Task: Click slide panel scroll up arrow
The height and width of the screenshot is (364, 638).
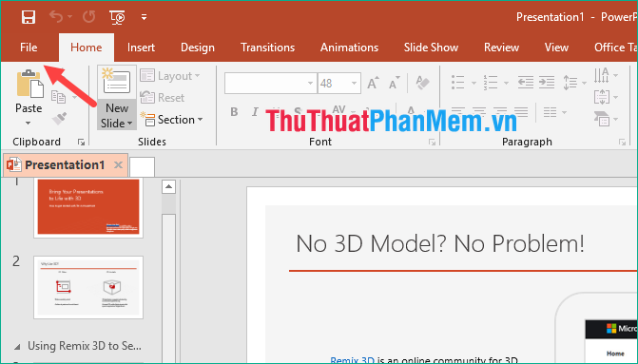Action: click(x=168, y=187)
